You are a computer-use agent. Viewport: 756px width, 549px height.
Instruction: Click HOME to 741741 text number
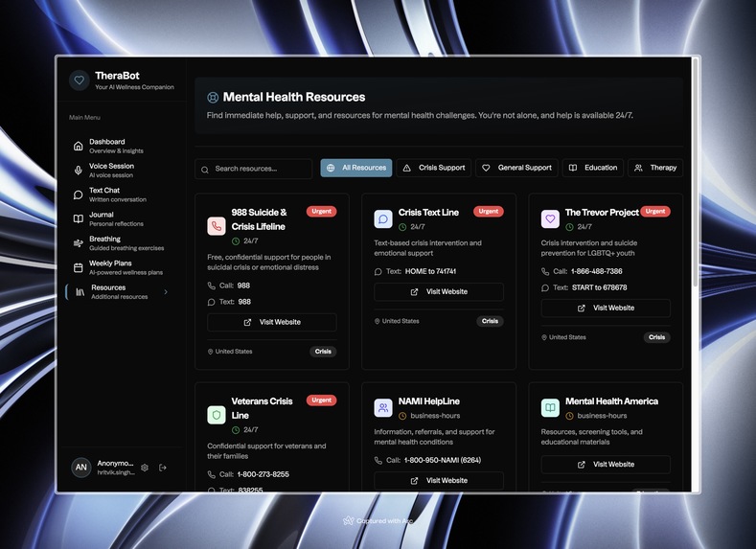(x=430, y=272)
